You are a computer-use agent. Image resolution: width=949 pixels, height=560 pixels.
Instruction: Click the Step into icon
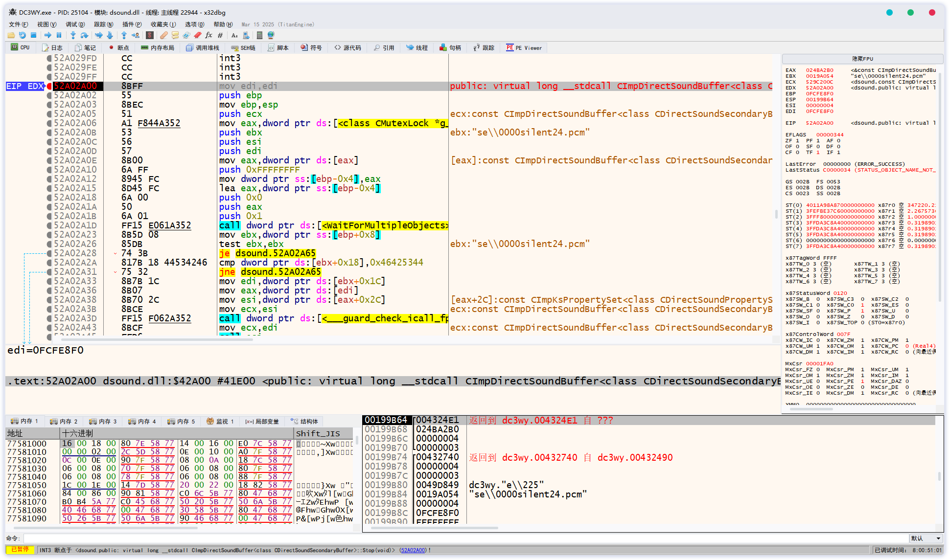(73, 35)
